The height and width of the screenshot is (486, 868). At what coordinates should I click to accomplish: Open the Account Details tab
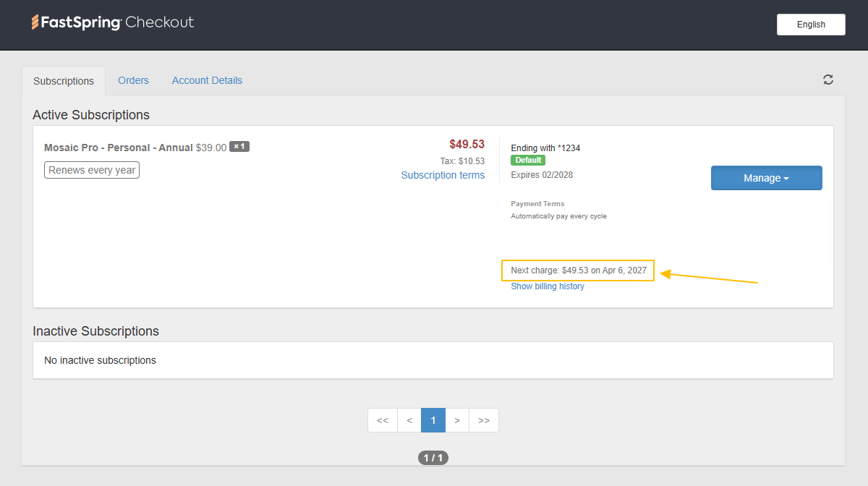(207, 80)
